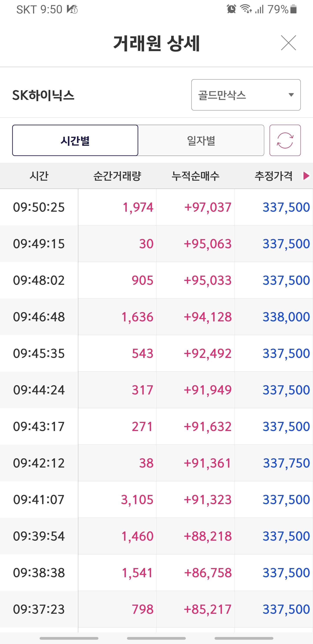Switch to the 일자별 tab
The width and height of the screenshot is (313, 644).
point(201,140)
